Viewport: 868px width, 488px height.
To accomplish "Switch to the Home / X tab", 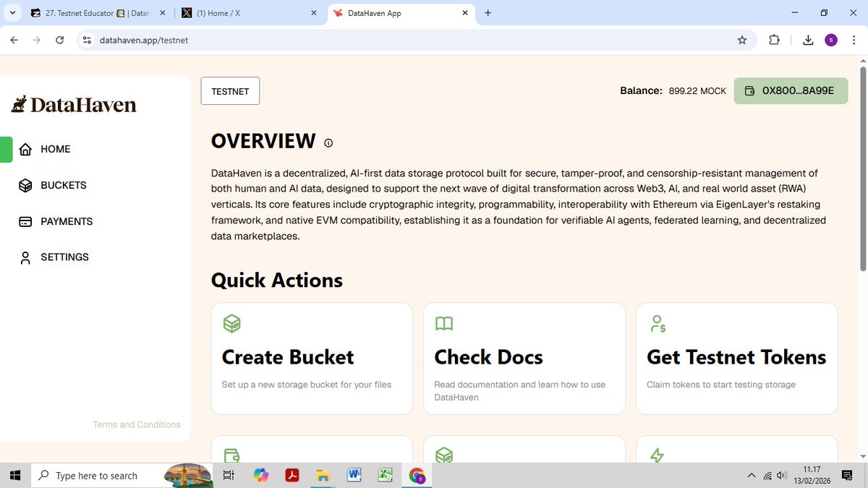I will tap(248, 13).
